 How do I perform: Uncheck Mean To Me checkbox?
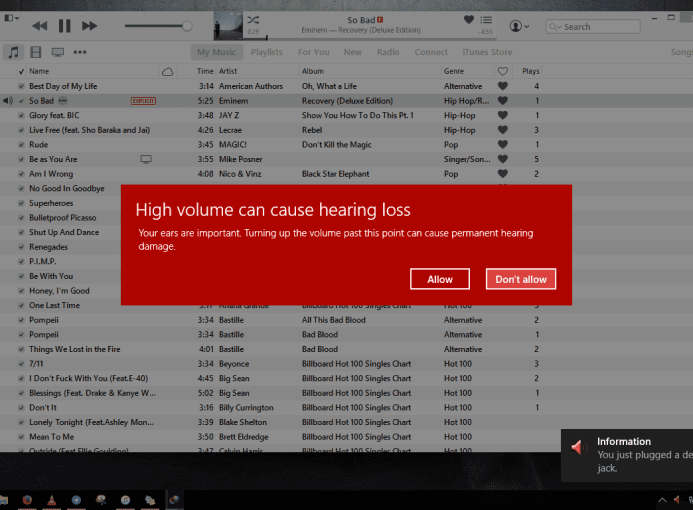pyautogui.click(x=21, y=437)
